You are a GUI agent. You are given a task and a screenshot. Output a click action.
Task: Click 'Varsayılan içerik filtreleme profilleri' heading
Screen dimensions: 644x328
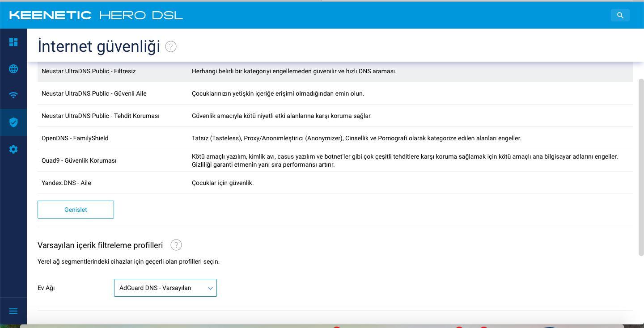(x=100, y=245)
